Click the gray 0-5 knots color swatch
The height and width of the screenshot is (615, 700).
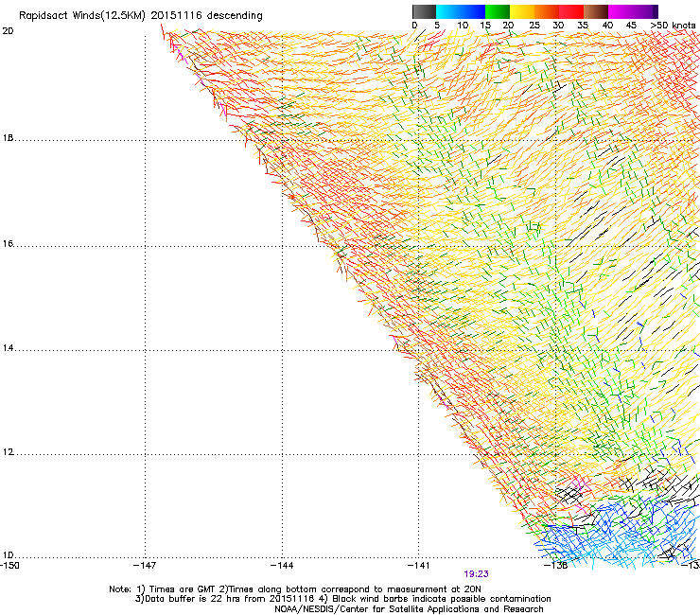(x=424, y=11)
